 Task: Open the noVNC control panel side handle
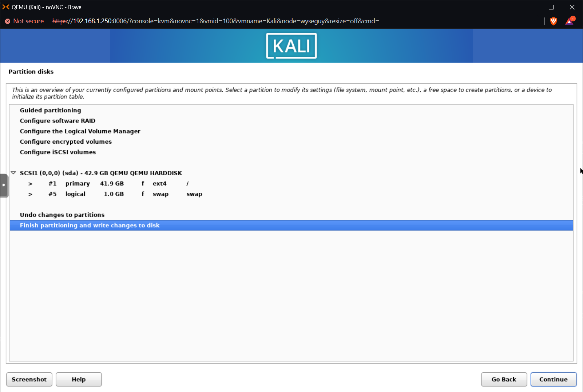coord(4,185)
